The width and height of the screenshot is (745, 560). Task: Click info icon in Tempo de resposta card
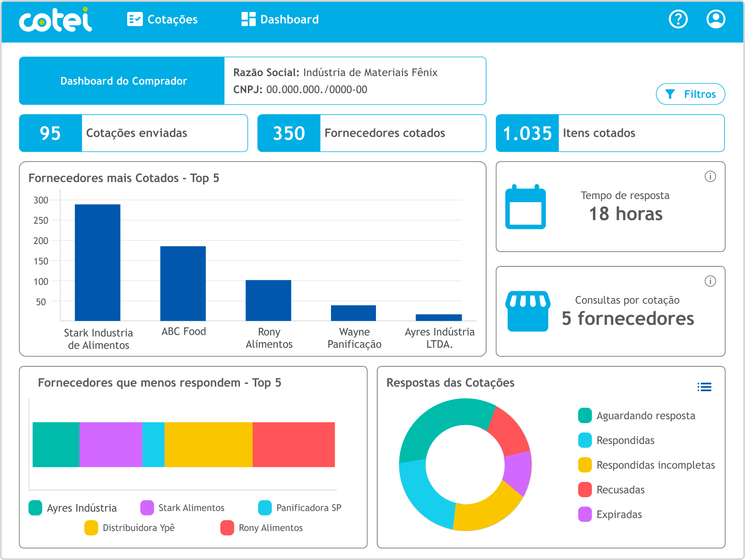(x=710, y=177)
